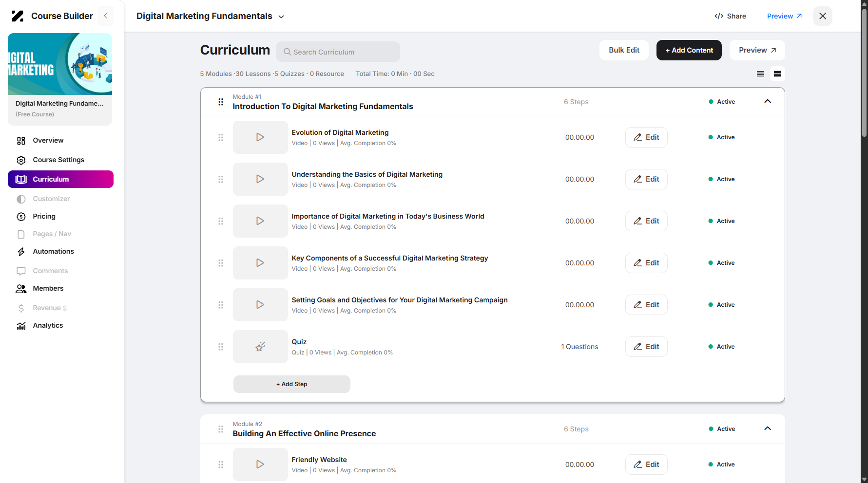Click the Comments speech bubble icon
Image resolution: width=868 pixels, height=483 pixels.
[21, 271]
